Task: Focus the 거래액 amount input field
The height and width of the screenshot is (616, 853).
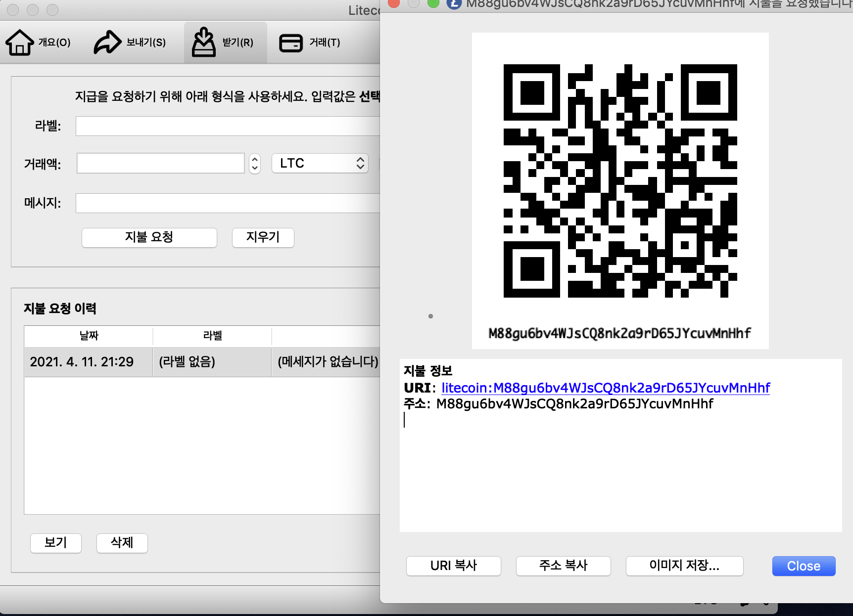Action: pos(161,163)
